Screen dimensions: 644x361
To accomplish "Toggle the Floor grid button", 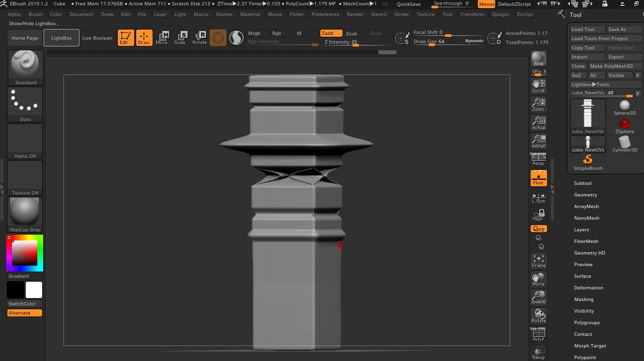I will point(538,178).
